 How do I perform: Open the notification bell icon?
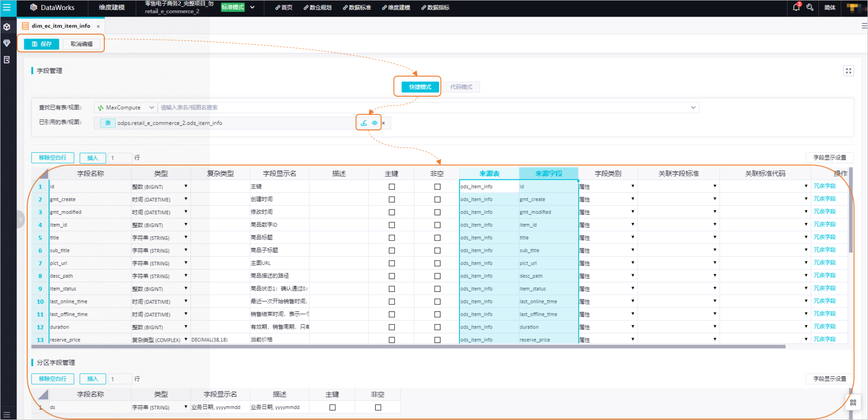click(796, 7)
